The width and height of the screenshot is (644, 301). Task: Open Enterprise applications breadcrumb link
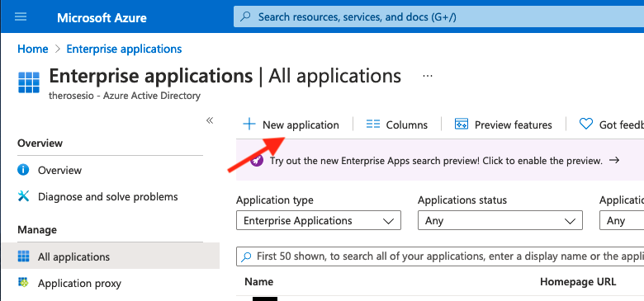[x=124, y=49]
